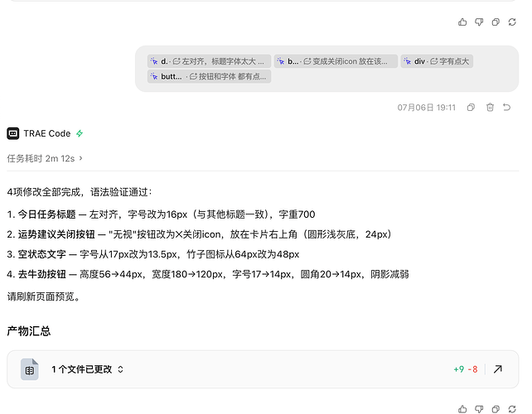Expand the 任务耗时 2m 12s details
The width and height of the screenshot is (532, 414).
pyautogui.click(x=45, y=158)
